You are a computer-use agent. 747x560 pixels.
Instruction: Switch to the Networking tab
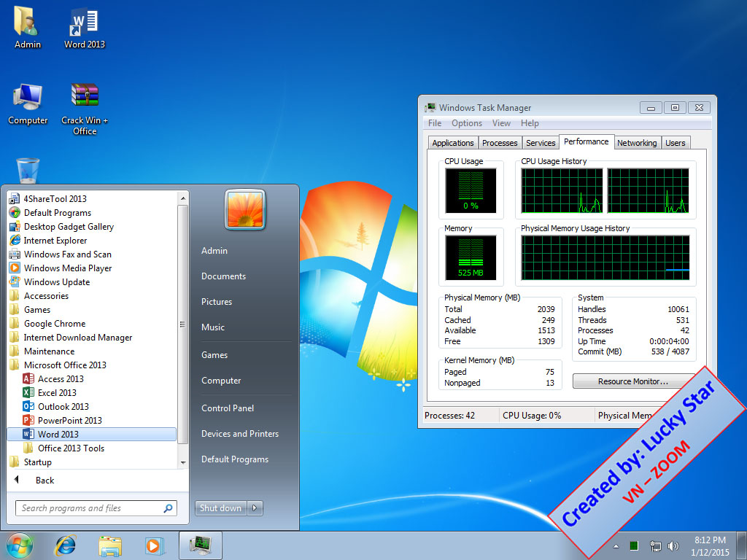[x=636, y=143]
